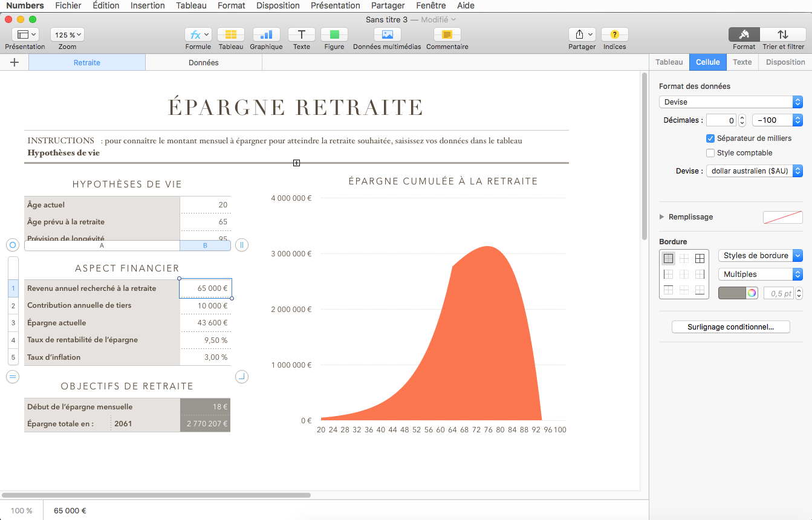Open the Insertion menu
Image resolution: width=812 pixels, height=520 pixels.
[148, 5]
